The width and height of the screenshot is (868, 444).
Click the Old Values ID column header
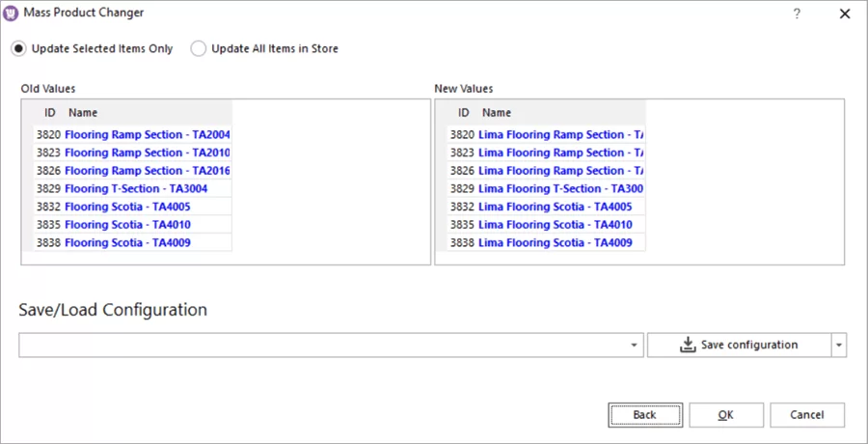coord(50,113)
